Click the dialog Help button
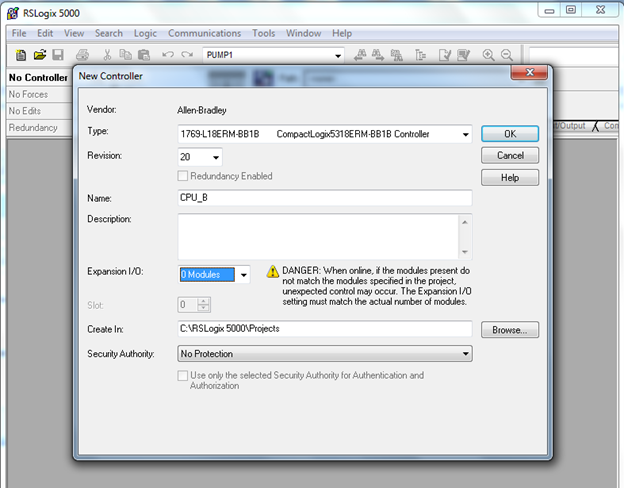The height and width of the screenshot is (488, 624). point(510,178)
